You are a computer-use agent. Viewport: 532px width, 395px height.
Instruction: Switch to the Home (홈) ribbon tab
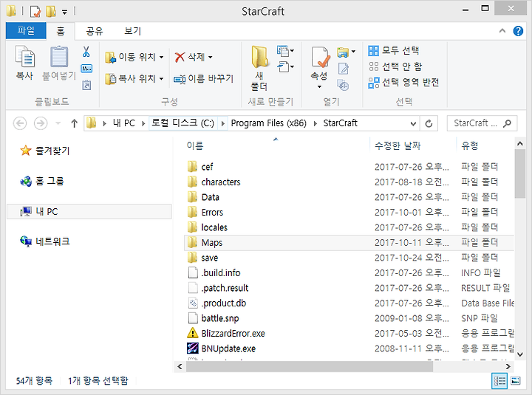61,31
